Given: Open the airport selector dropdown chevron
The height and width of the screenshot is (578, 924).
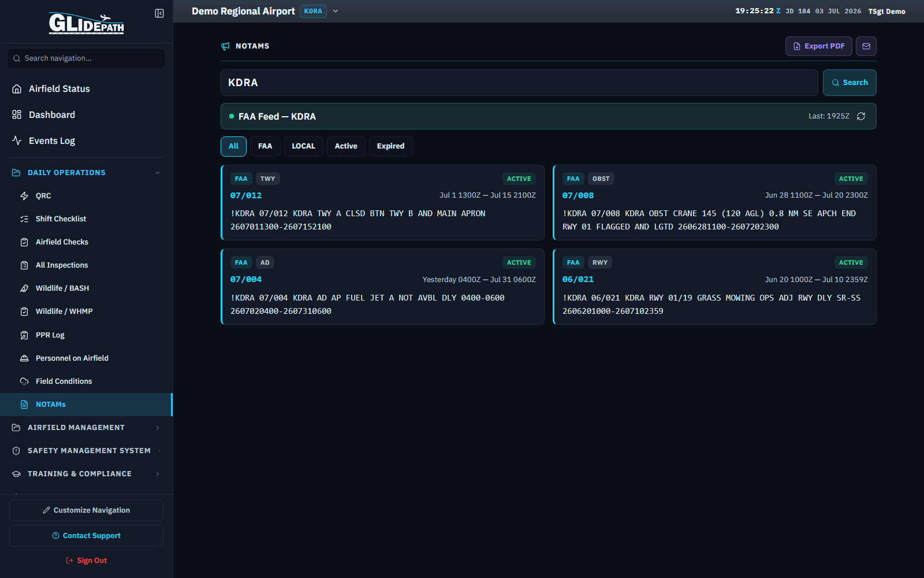Looking at the screenshot, I should coord(336,11).
